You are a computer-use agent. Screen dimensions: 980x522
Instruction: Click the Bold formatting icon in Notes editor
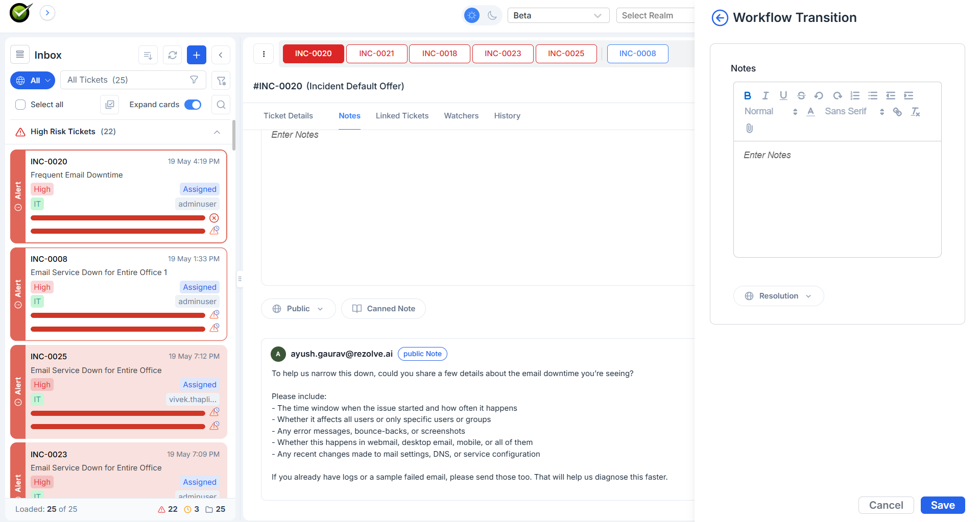(747, 95)
